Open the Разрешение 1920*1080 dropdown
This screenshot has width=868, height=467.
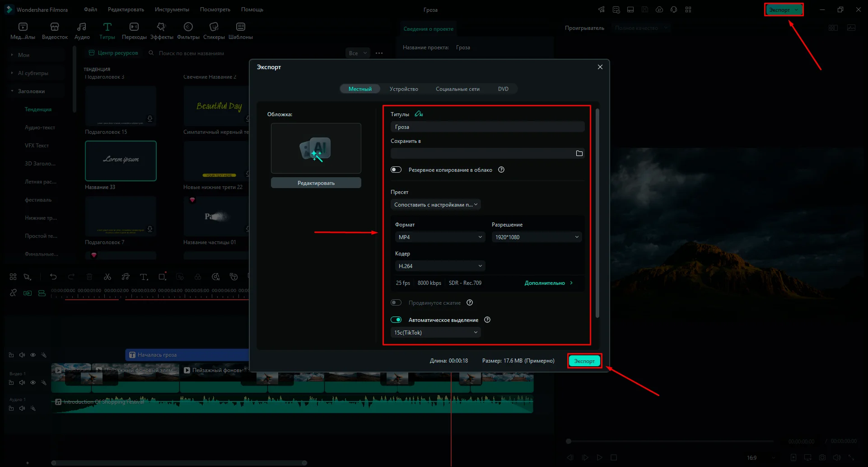[x=536, y=237]
